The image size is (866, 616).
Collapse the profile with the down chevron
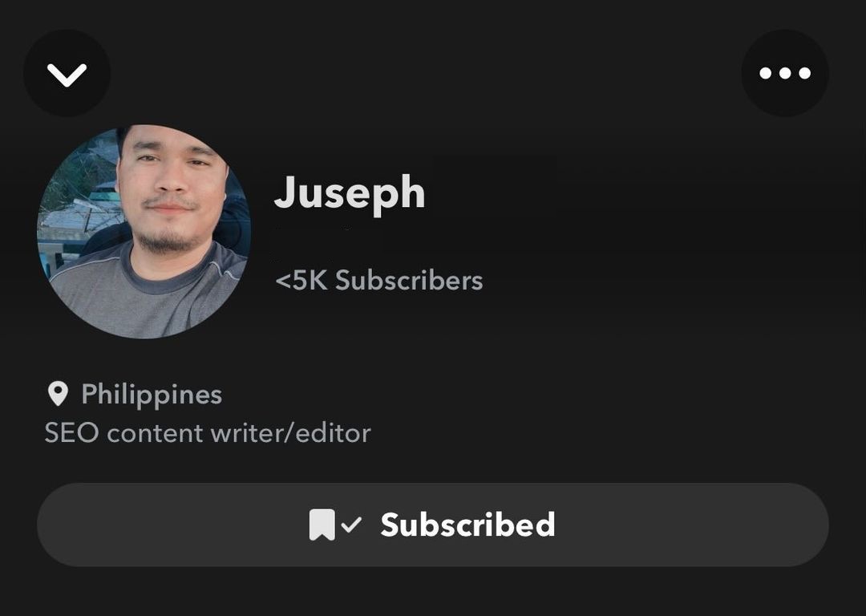click(67, 74)
